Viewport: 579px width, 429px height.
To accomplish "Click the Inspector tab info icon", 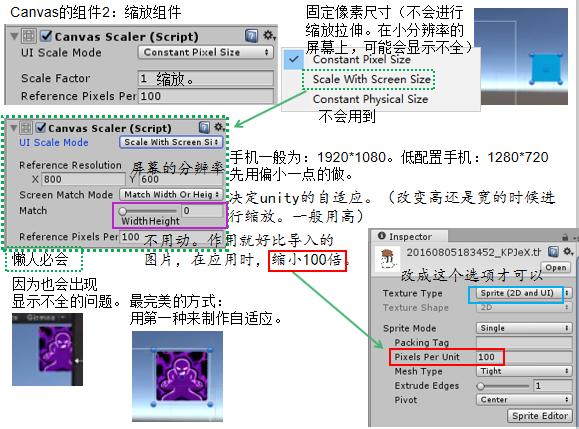I will (381, 236).
